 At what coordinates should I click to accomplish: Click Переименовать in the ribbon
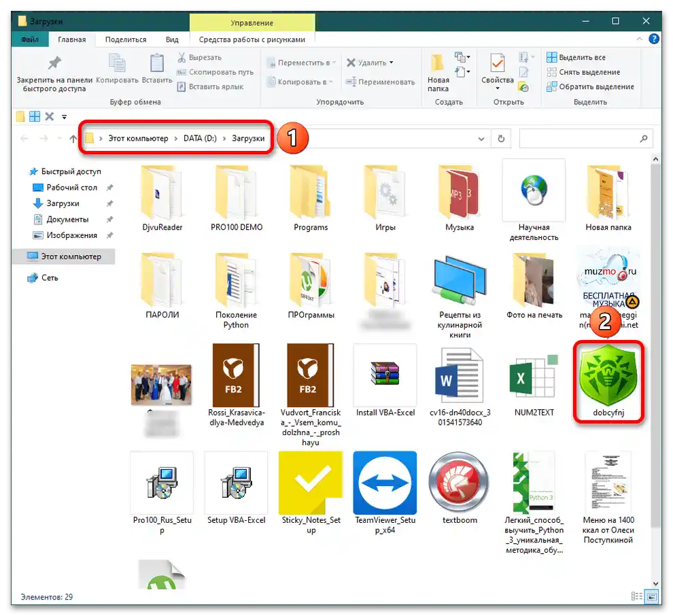[x=381, y=82]
